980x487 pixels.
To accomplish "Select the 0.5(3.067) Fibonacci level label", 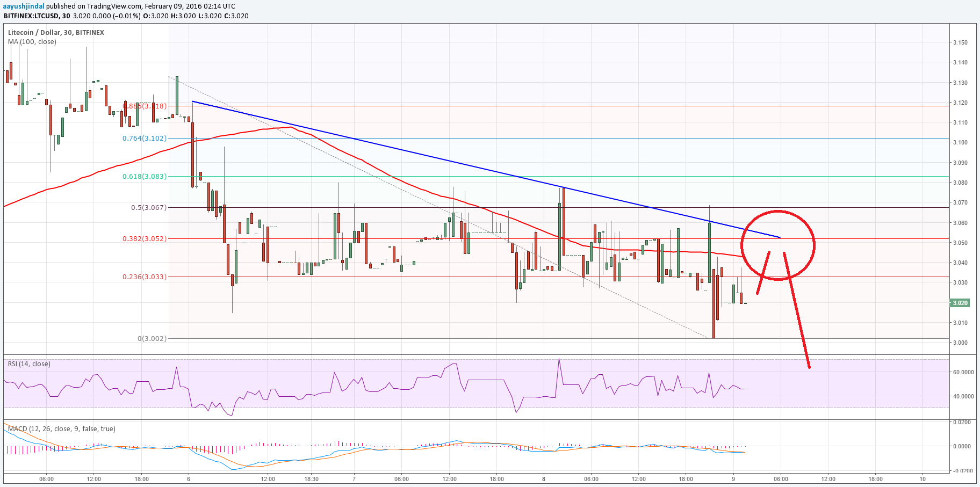I will coord(149,208).
